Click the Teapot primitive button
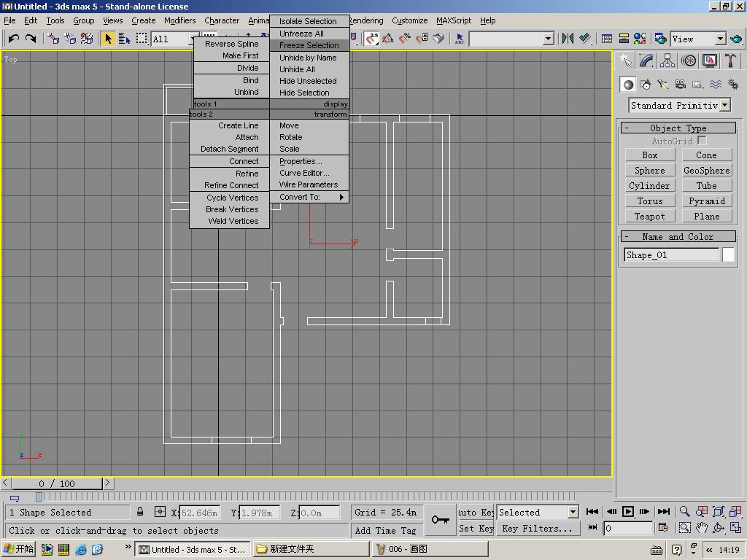This screenshot has width=747, height=560. 650,216
